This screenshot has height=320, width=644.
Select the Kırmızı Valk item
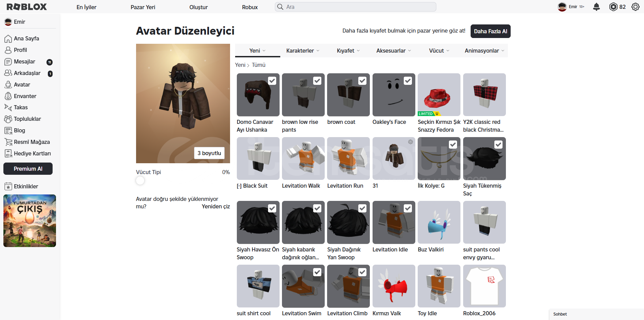pos(394,286)
